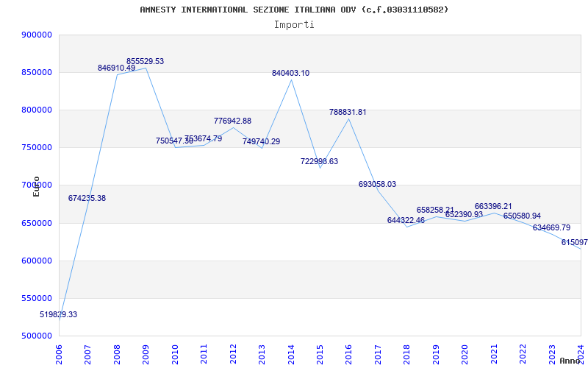Click the x-axis year 2011
The image size is (588, 368).
(x=204, y=354)
